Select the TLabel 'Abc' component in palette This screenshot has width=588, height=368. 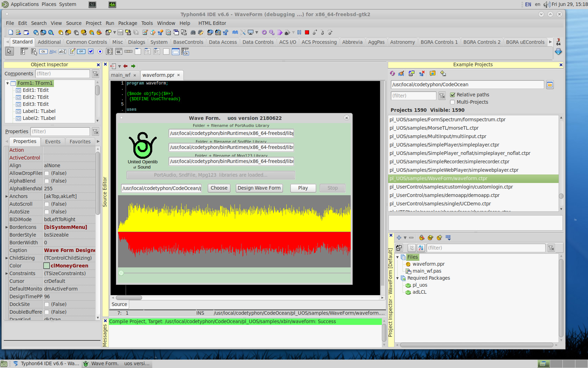point(53,52)
